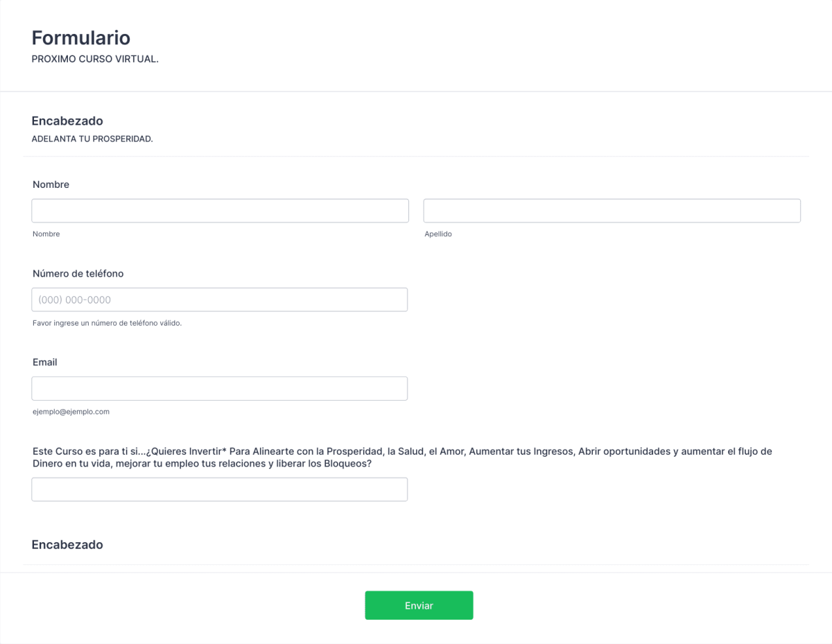Select the Email text input box
Screen dimensions: 832x644
219,388
